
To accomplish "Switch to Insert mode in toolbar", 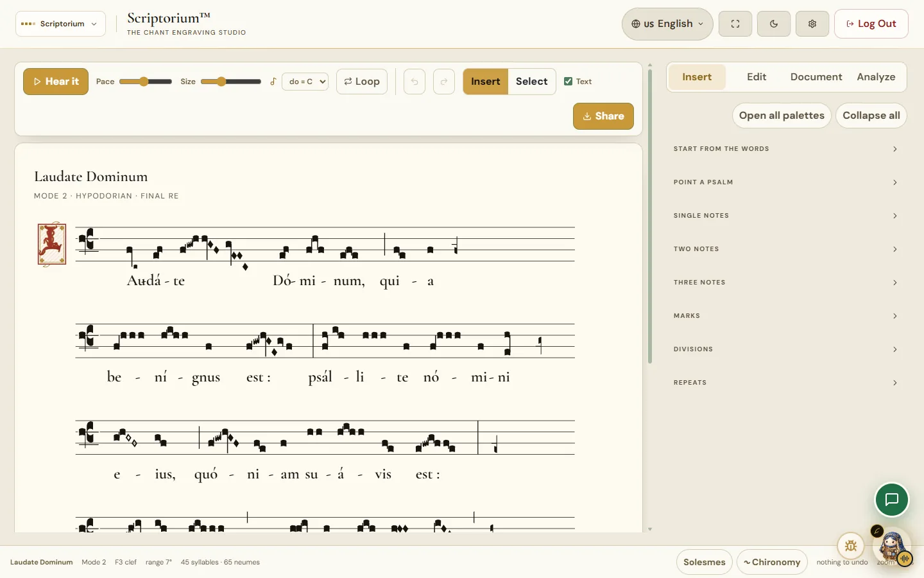I will click(x=486, y=82).
